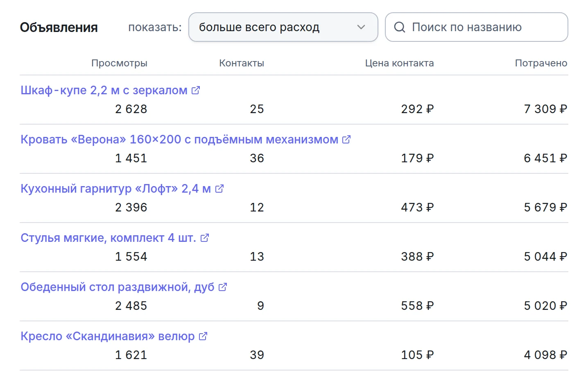The image size is (588, 373).
Task: Select the contact price 558 ₽
Action: coord(417,306)
